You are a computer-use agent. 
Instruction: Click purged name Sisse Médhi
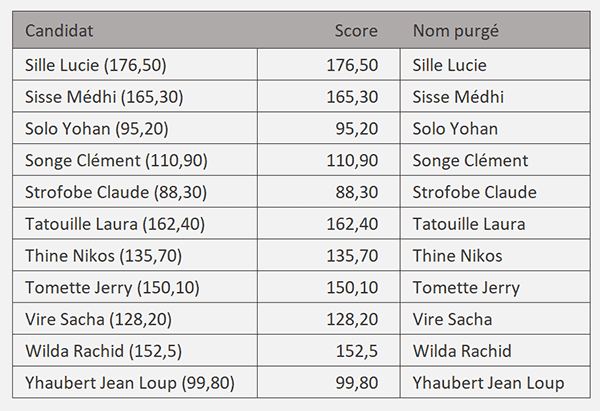458,97
